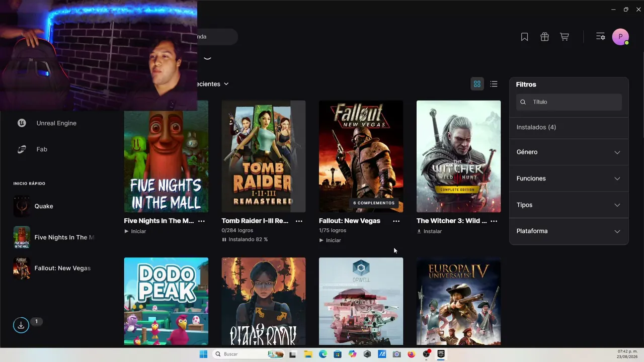Launch Fallout: New Vegas via Iniciar
644x362 pixels.
point(330,240)
